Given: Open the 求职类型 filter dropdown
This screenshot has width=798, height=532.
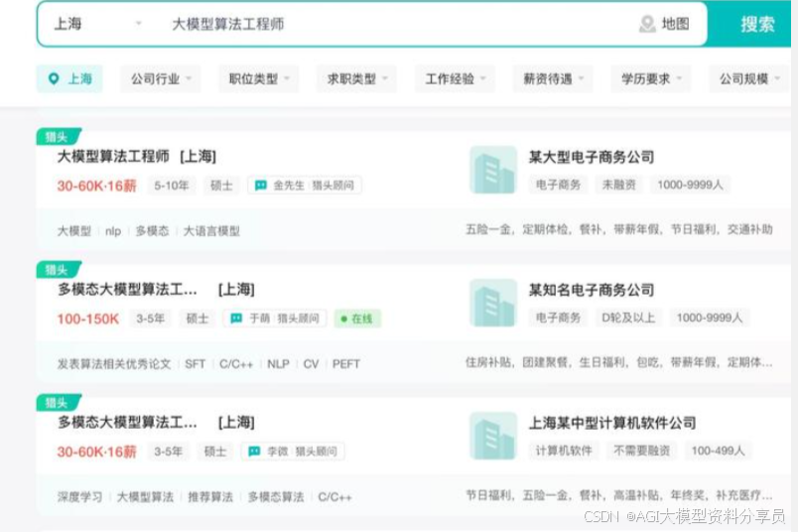Looking at the screenshot, I should (x=356, y=79).
